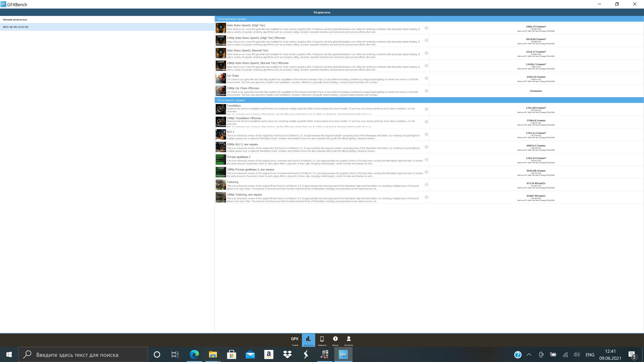
Task: Click the 1080p Tessellation Offscreen result score
Action: click(536, 121)
